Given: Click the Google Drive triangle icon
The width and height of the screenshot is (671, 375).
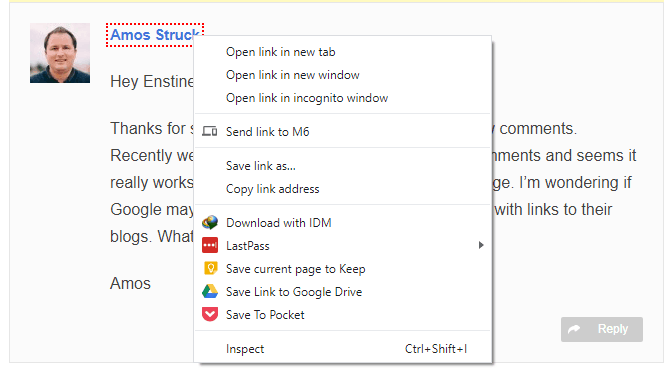Looking at the screenshot, I should [210, 292].
